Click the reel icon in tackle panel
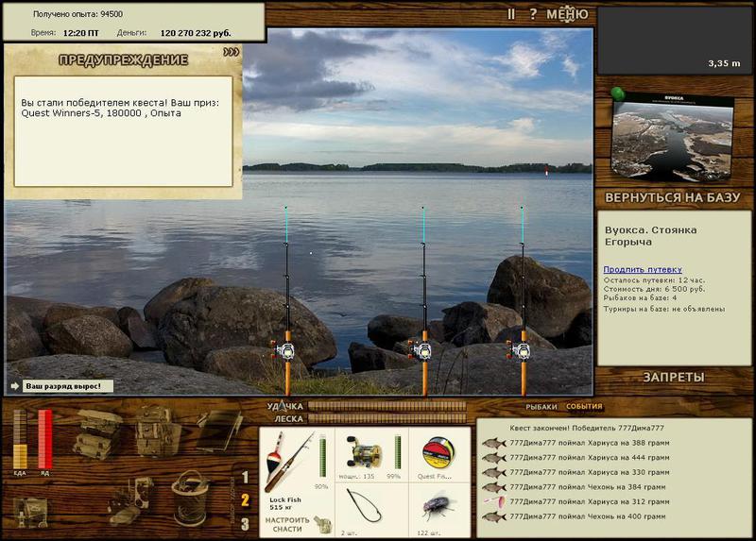Screen dimensions: 756x541 tap(365, 451)
